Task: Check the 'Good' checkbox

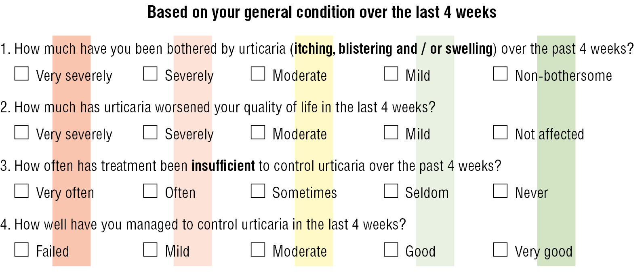Action: (x=391, y=250)
